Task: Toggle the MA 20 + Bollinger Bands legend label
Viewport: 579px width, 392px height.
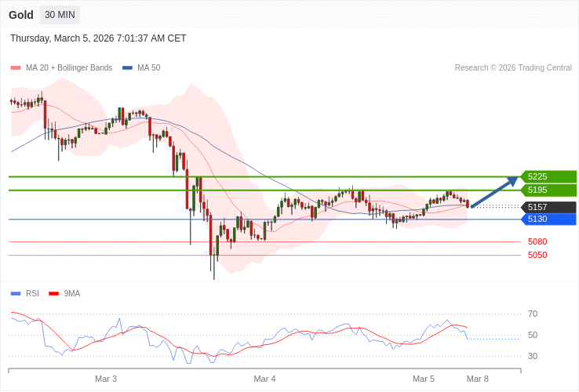Action: tap(69, 68)
